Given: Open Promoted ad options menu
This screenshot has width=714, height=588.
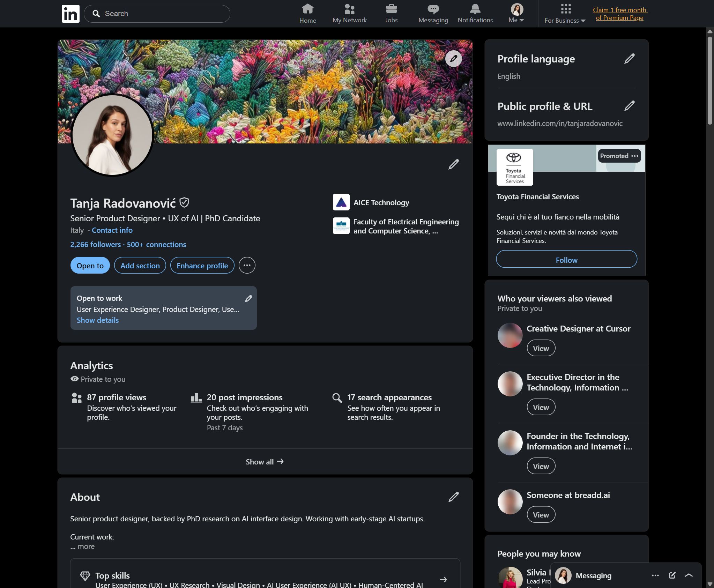Looking at the screenshot, I should click(x=635, y=156).
